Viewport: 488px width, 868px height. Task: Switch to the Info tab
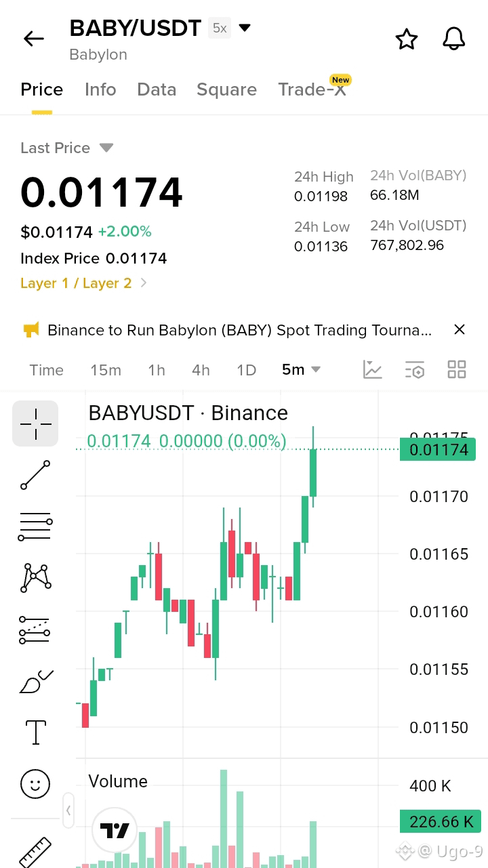point(100,89)
